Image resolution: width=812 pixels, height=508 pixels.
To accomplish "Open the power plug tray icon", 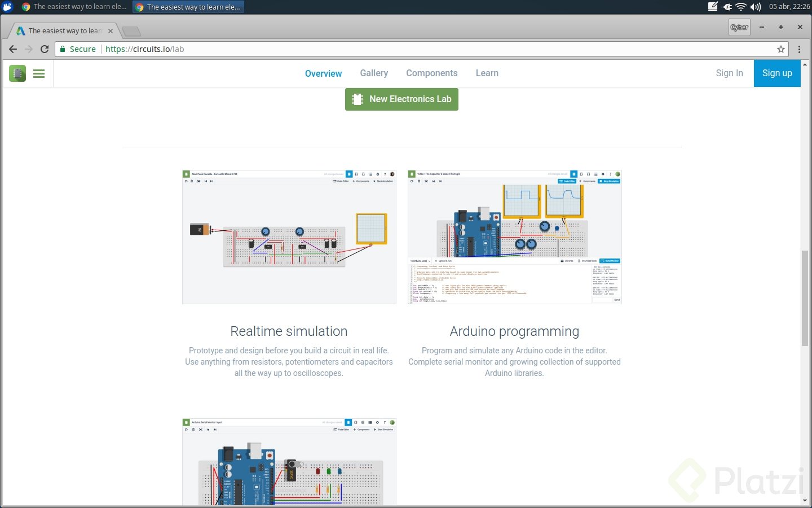I will (727, 7).
